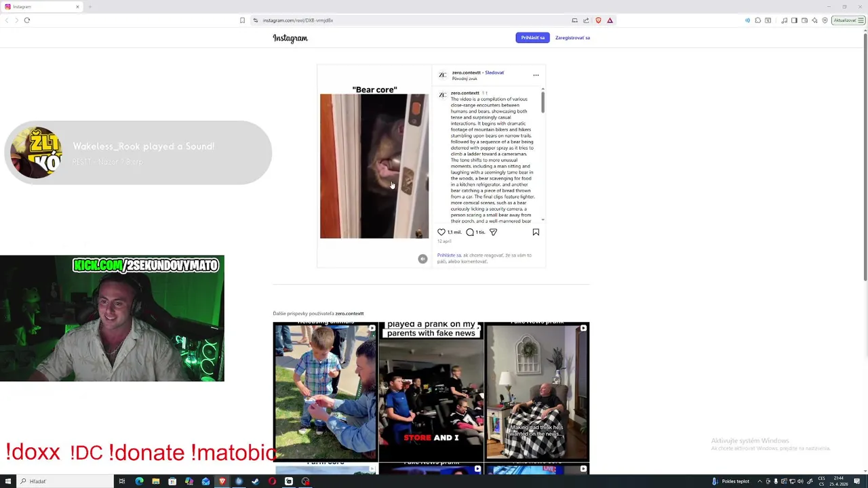Click zero.contextt in Ďalšie príspevky heading
The image size is (868, 488).
349,314
